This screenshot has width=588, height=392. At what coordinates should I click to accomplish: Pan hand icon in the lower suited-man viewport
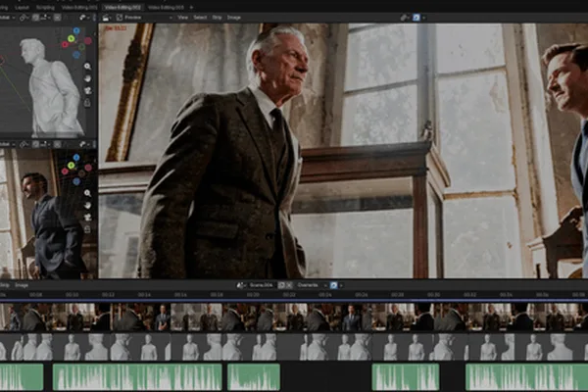(x=87, y=205)
